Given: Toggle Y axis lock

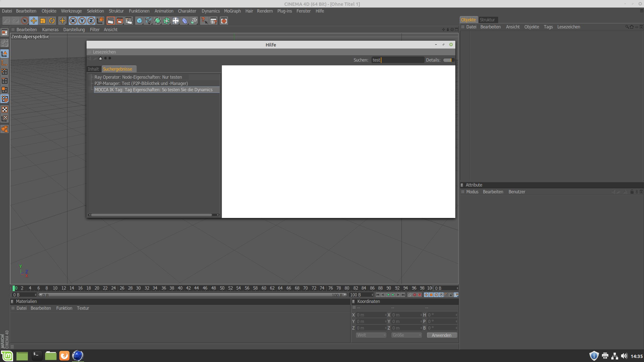Looking at the screenshot, I should pyautogui.click(x=82, y=21).
